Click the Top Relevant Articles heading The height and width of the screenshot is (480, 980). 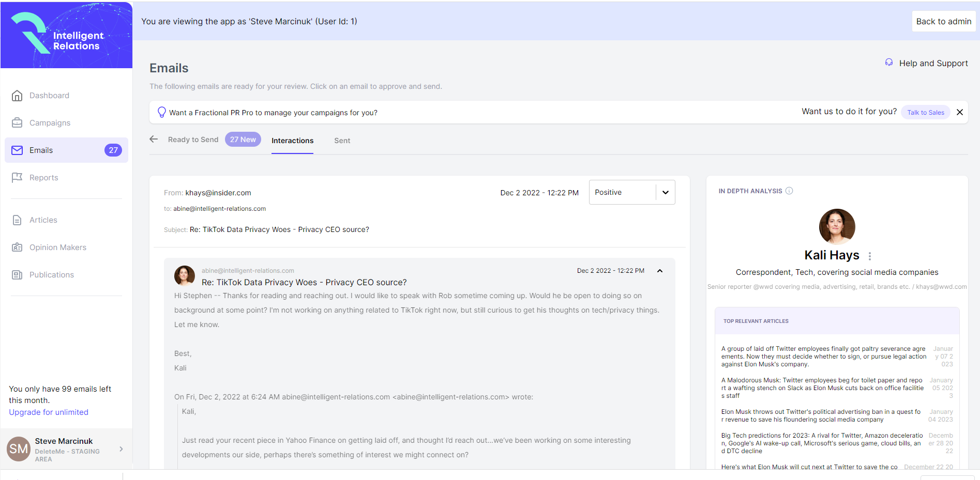[x=756, y=321]
